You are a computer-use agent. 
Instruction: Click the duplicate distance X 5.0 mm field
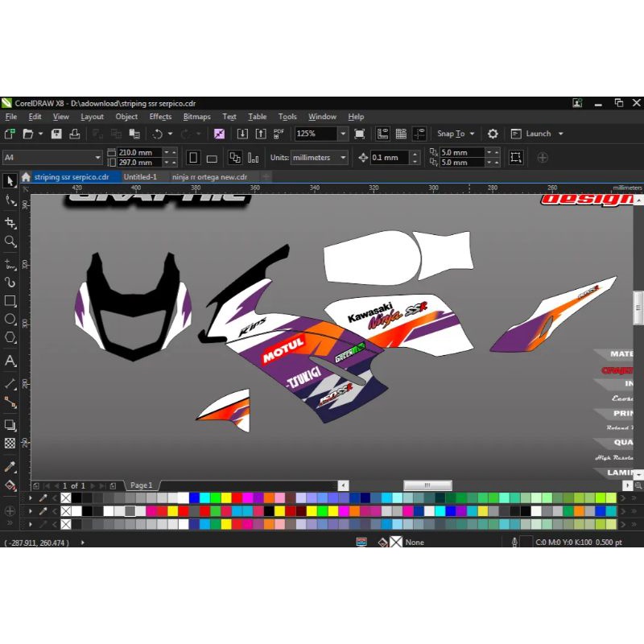pos(461,152)
